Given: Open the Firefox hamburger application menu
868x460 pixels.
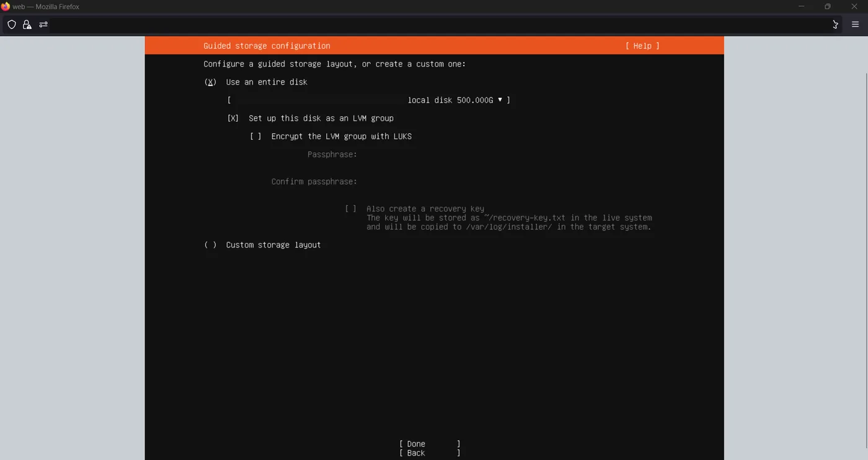Looking at the screenshot, I should click(855, 25).
